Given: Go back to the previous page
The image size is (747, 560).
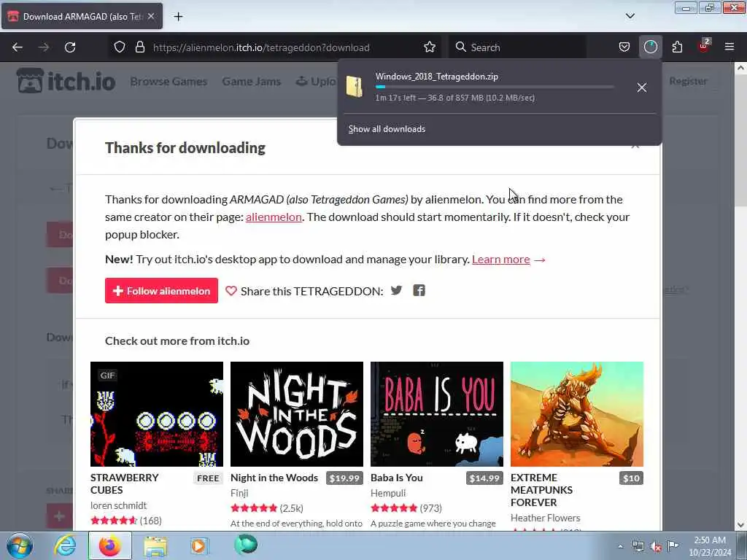Looking at the screenshot, I should [18, 47].
